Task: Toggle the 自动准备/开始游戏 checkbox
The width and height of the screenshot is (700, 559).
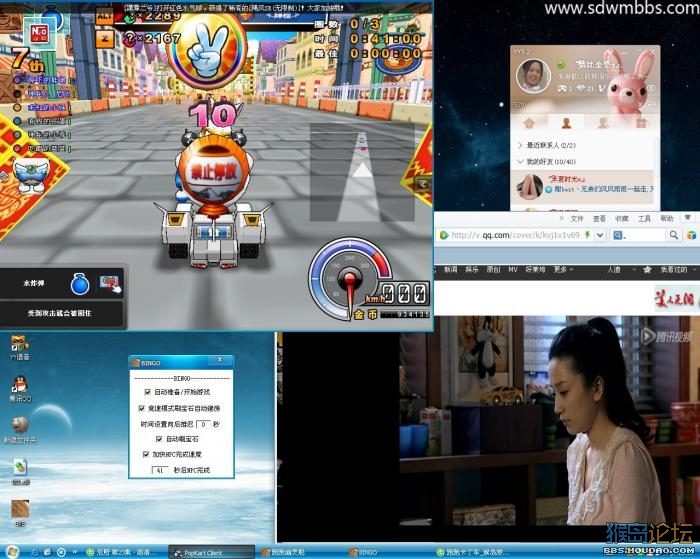Action: click(147, 392)
